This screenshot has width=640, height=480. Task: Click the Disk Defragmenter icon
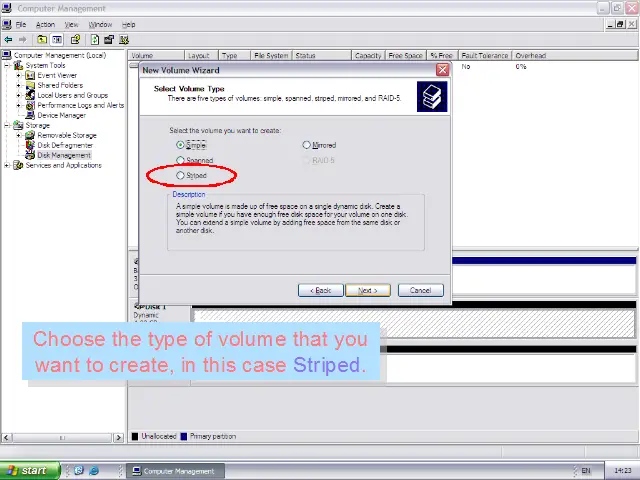pos(30,145)
